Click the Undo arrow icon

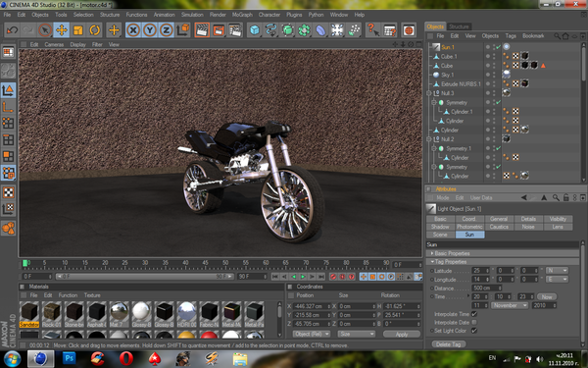tap(13, 30)
